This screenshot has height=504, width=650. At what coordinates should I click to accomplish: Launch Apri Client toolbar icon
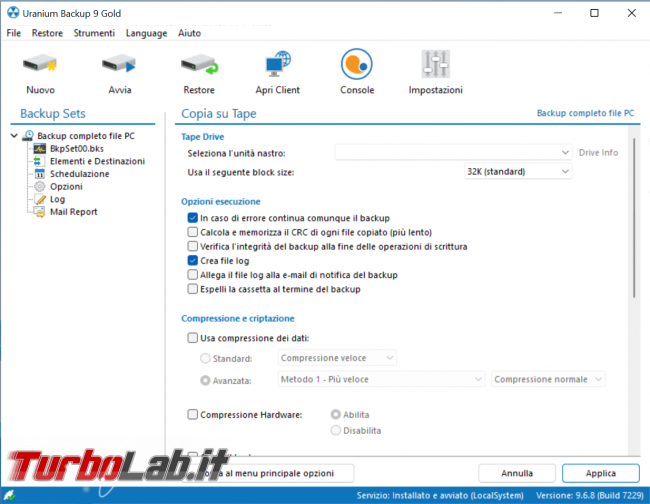click(x=278, y=64)
